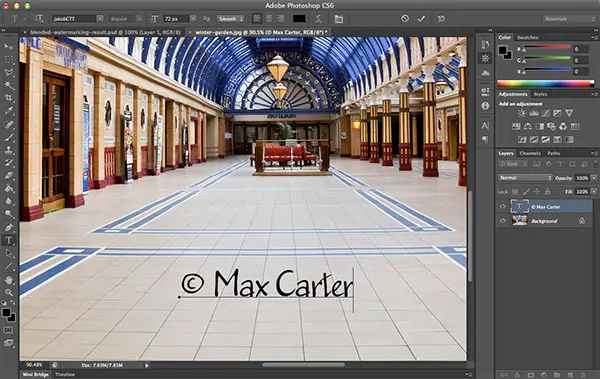
Task: Add a Levels adjustment
Action: (x=533, y=113)
